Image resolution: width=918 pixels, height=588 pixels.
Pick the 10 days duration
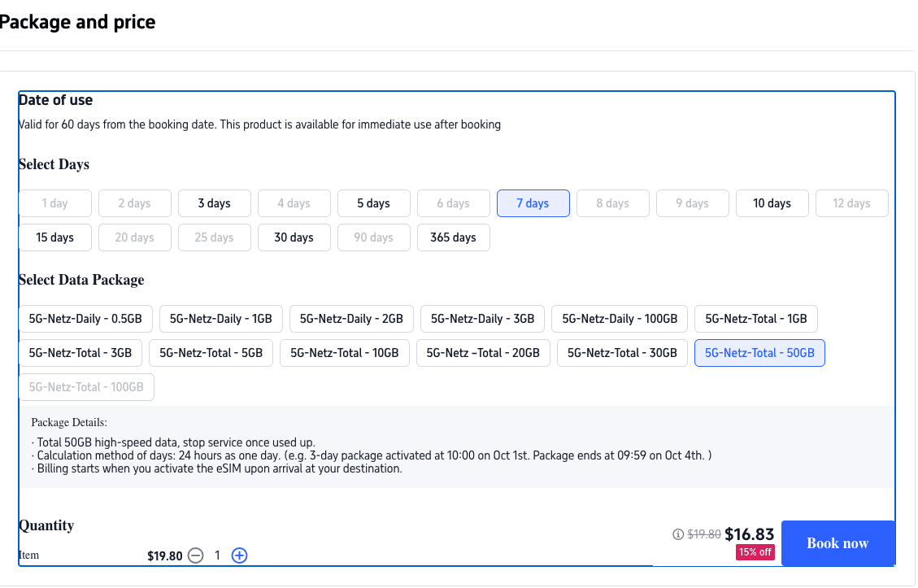[772, 203]
